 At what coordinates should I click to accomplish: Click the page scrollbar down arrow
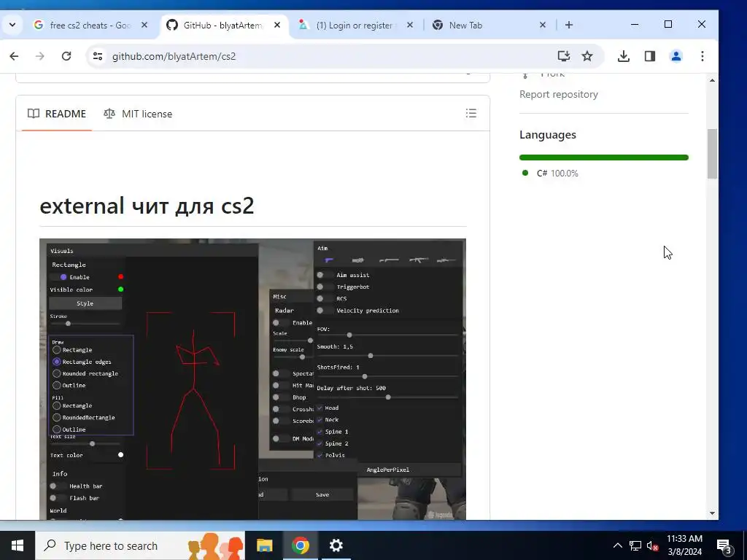pos(712,513)
